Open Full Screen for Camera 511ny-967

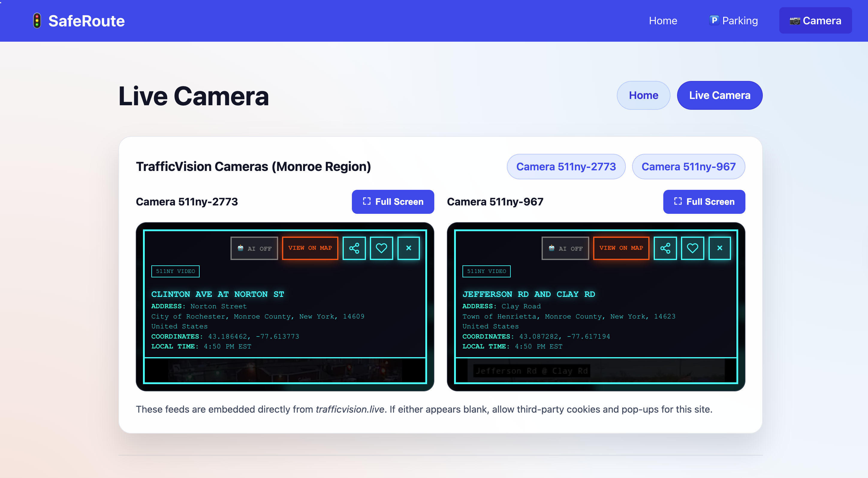coord(704,202)
